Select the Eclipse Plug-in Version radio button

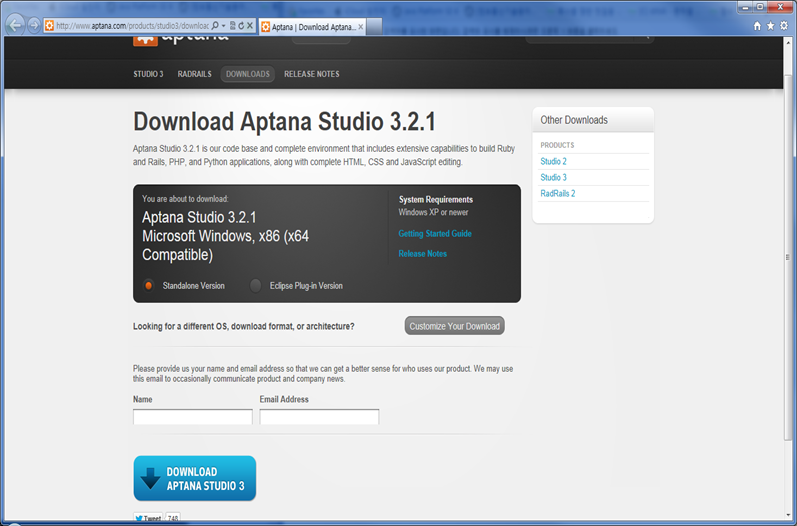pos(256,286)
